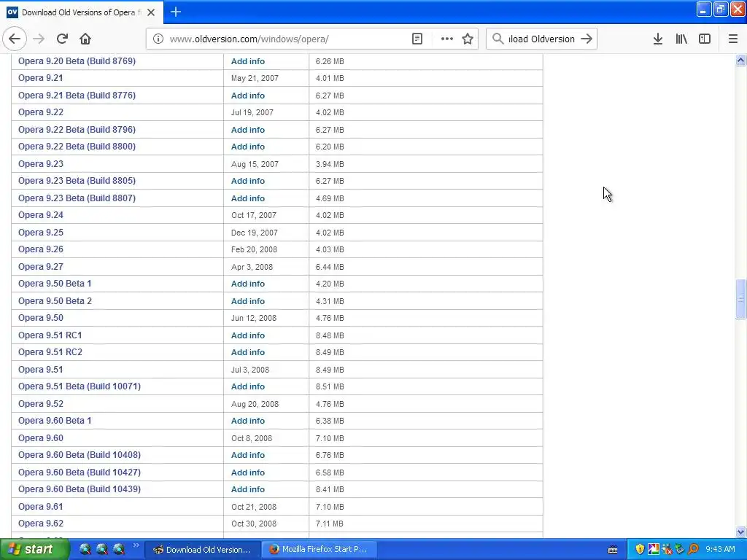747x560 pixels.
Task: Click the search box with 'load Oldversion'
Action: [541, 39]
